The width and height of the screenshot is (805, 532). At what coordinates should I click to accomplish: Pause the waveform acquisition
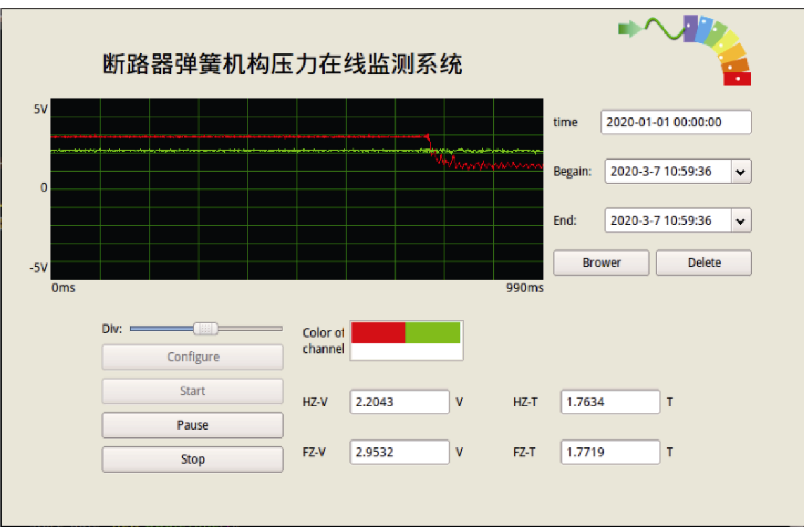193,425
